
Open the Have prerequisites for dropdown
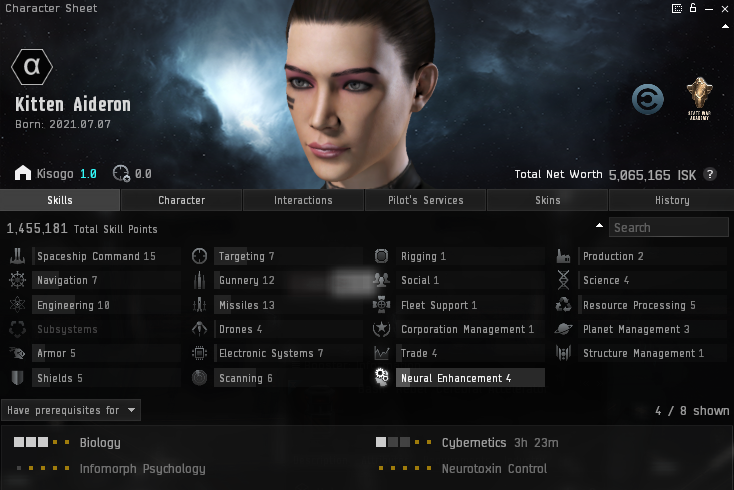click(71, 410)
